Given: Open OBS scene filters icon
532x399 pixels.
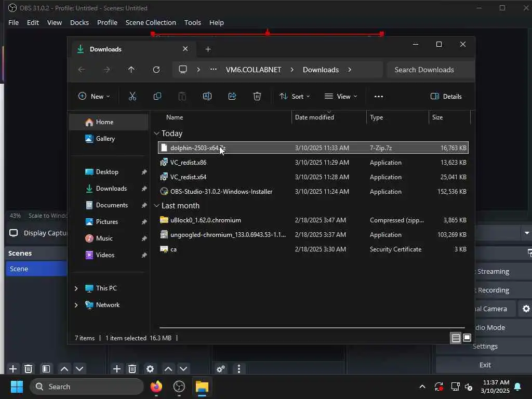Looking at the screenshot, I should point(46,369).
